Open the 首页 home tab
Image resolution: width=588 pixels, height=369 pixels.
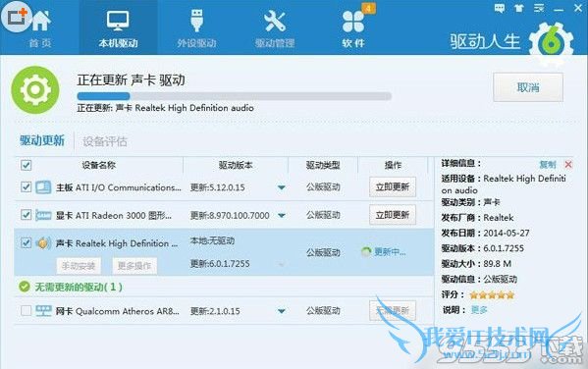pos(40,28)
